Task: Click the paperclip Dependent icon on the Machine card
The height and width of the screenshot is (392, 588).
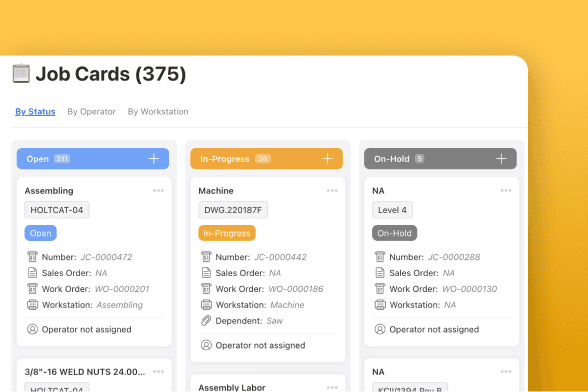Action: pos(206,321)
